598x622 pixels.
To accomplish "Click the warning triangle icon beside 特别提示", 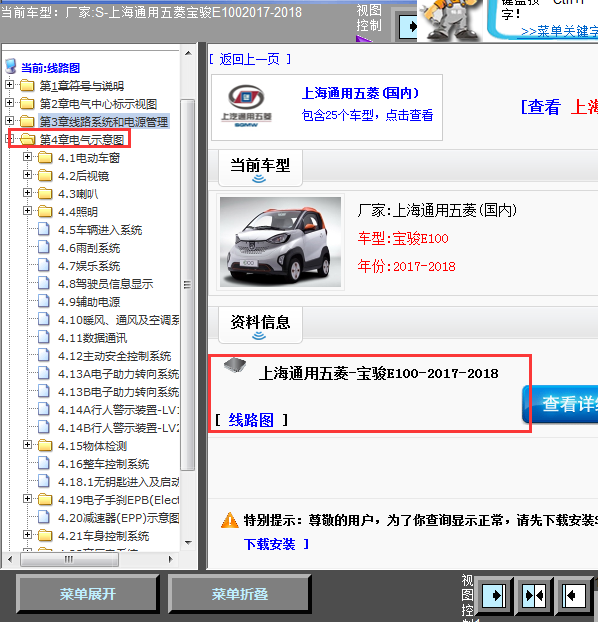I will pos(230,520).
